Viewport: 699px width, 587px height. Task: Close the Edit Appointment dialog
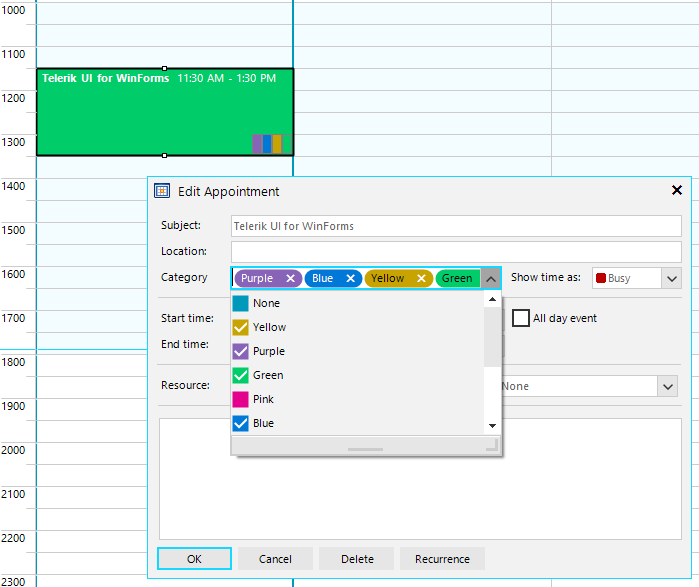click(676, 190)
